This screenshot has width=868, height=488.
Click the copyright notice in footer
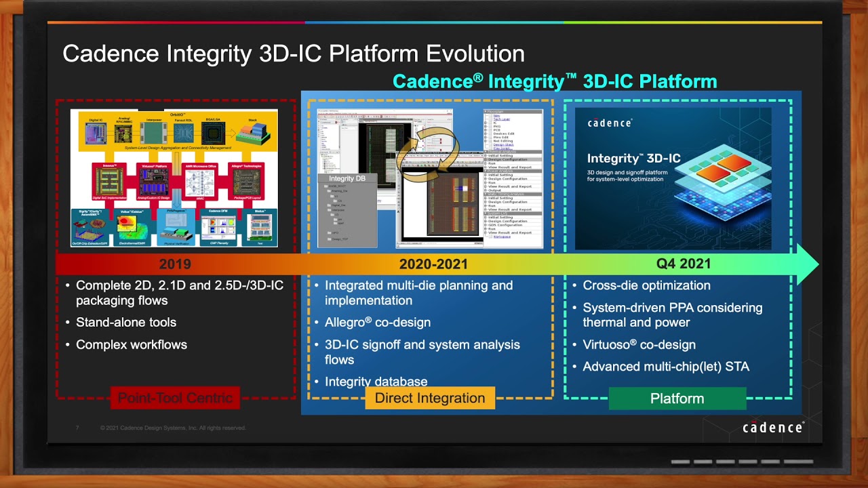173,428
